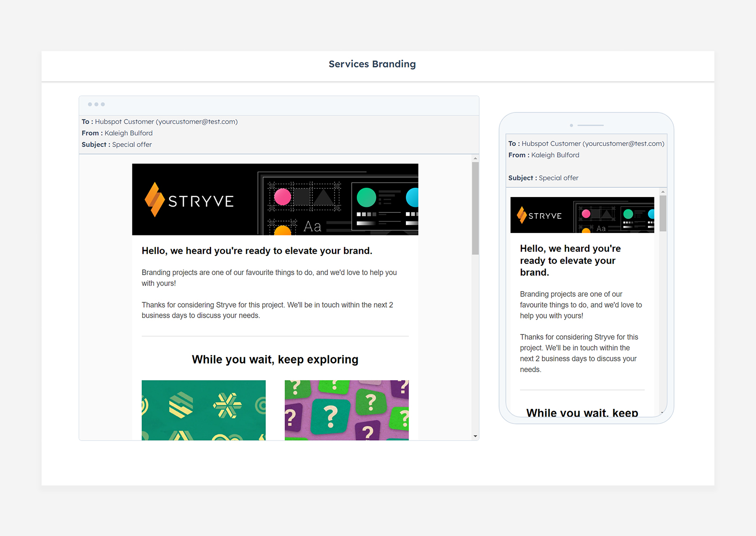The width and height of the screenshot is (756, 536).
Task: Click desktop heading While you wait, keep exploring
Action: (275, 360)
